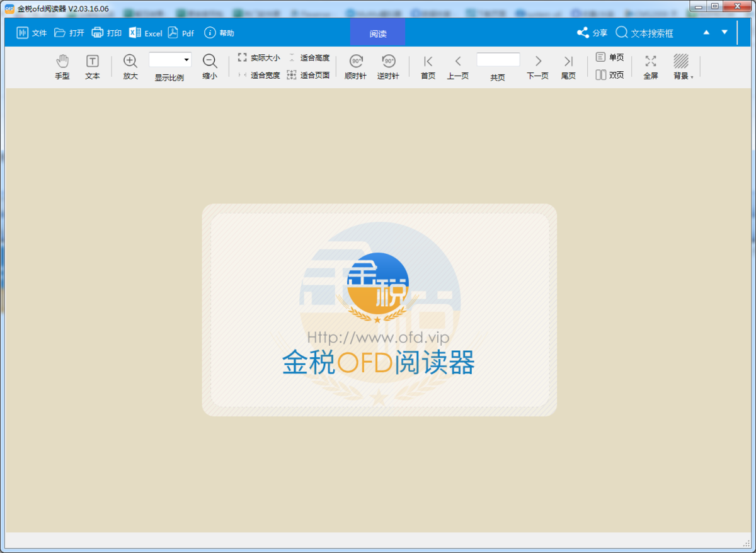
Task: Select the text (文本) selection tool
Action: click(x=92, y=66)
